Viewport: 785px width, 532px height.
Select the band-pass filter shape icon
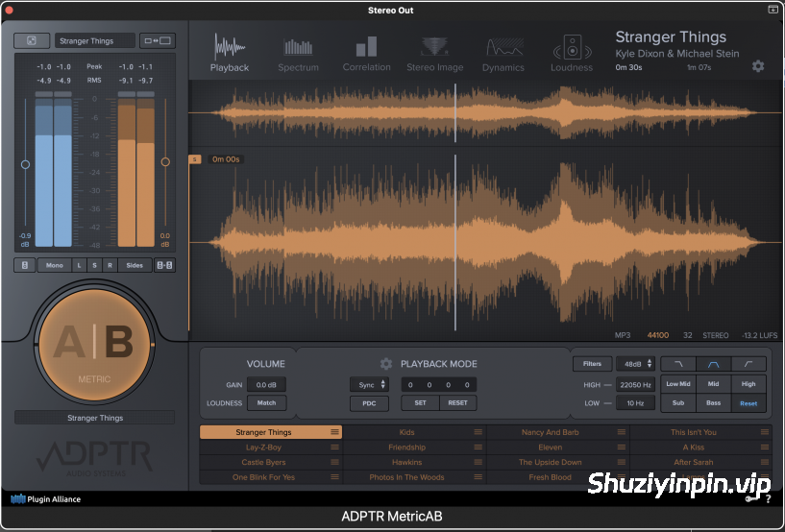coord(713,364)
